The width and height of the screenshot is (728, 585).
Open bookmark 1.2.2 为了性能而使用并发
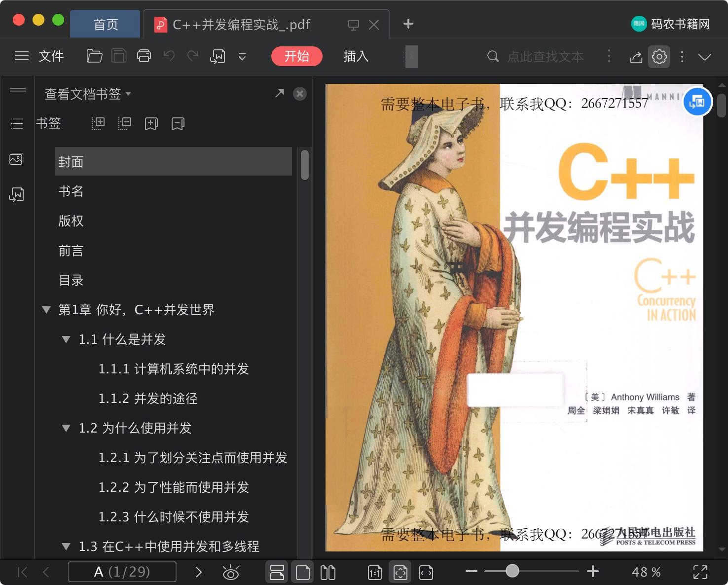(x=174, y=487)
